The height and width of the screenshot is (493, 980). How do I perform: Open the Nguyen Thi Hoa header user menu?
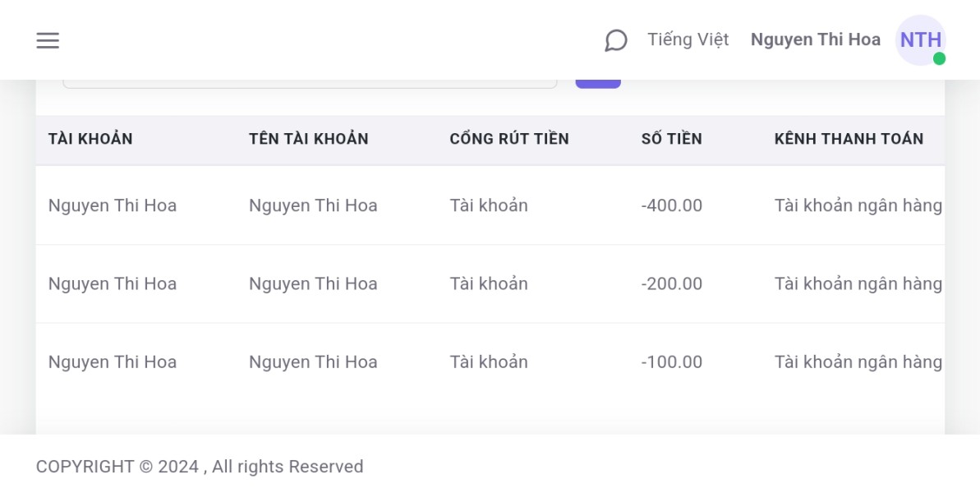pyautogui.click(x=815, y=39)
